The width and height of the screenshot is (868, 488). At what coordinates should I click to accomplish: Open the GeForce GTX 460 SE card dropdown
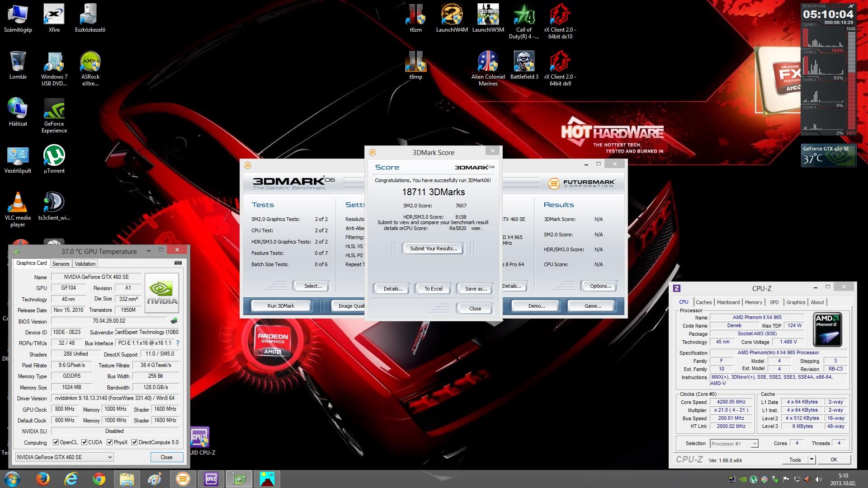pos(64,457)
